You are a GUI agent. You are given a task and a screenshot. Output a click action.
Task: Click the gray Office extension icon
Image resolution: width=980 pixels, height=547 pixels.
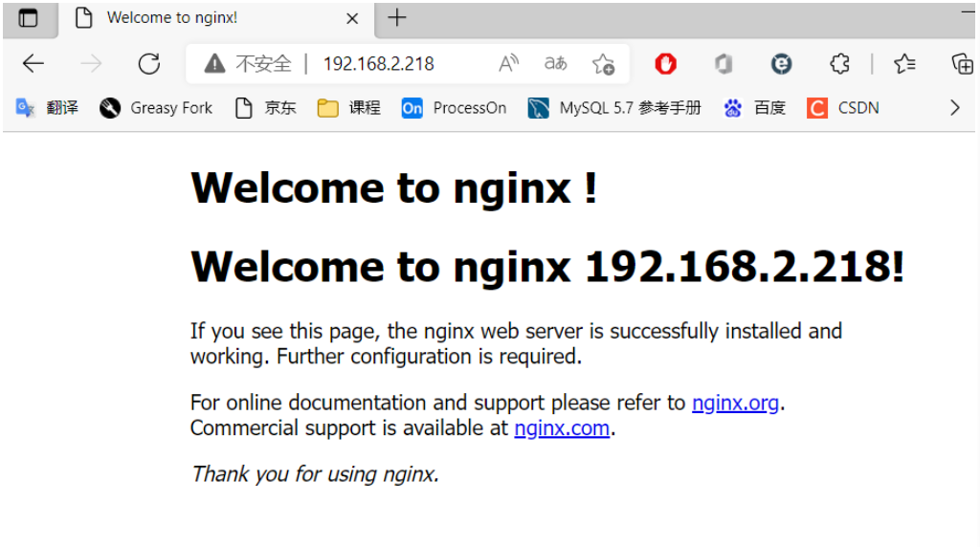pyautogui.click(x=724, y=63)
